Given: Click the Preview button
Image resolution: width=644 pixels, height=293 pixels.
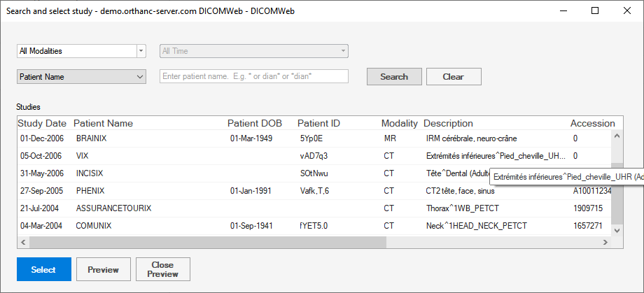Looking at the screenshot, I should pyautogui.click(x=103, y=269).
